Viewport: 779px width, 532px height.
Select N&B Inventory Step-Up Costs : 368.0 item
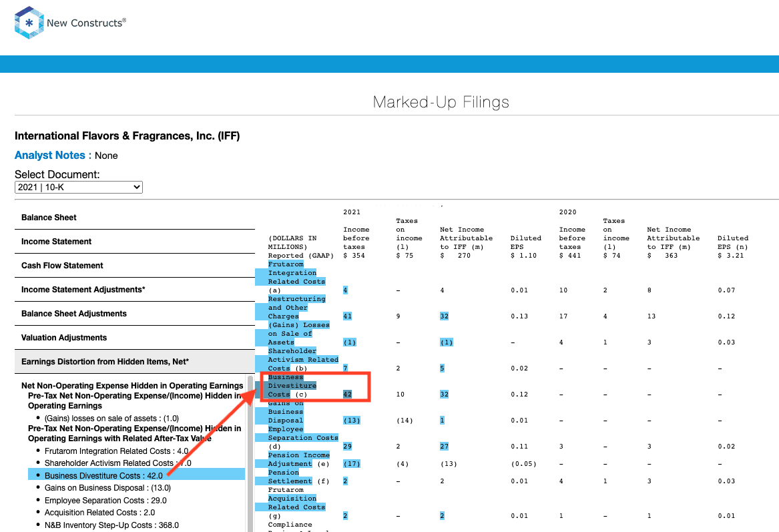(x=111, y=525)
